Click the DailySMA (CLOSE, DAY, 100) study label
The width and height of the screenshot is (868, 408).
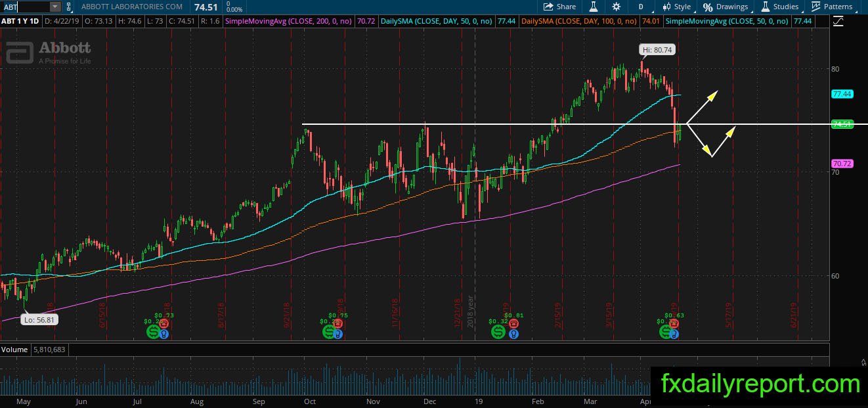coord(578,22)
